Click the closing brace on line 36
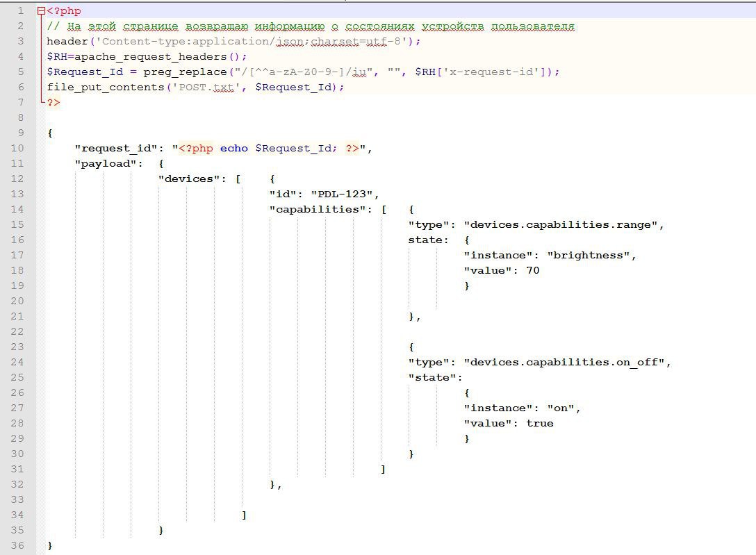 50,545
